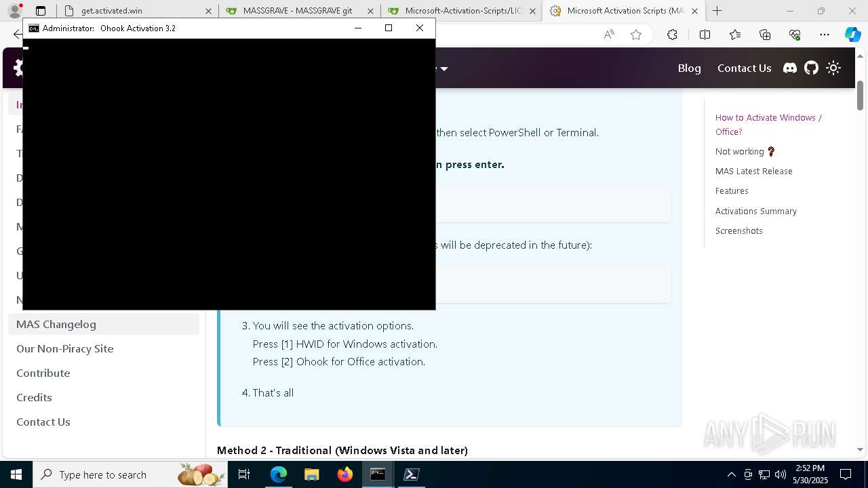Select text Press [2] Ohook for Office activation.

pos(339,361)
